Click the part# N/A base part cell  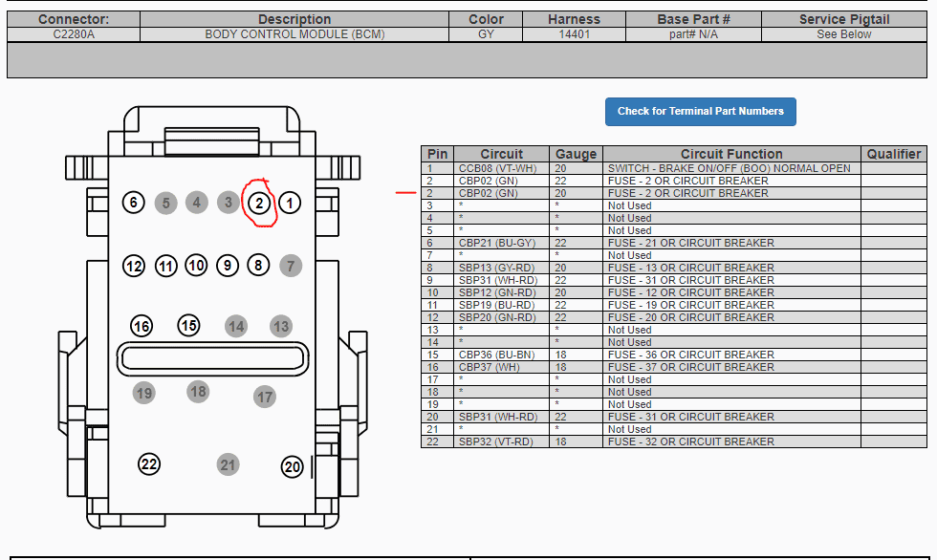[x=694, y=34]
